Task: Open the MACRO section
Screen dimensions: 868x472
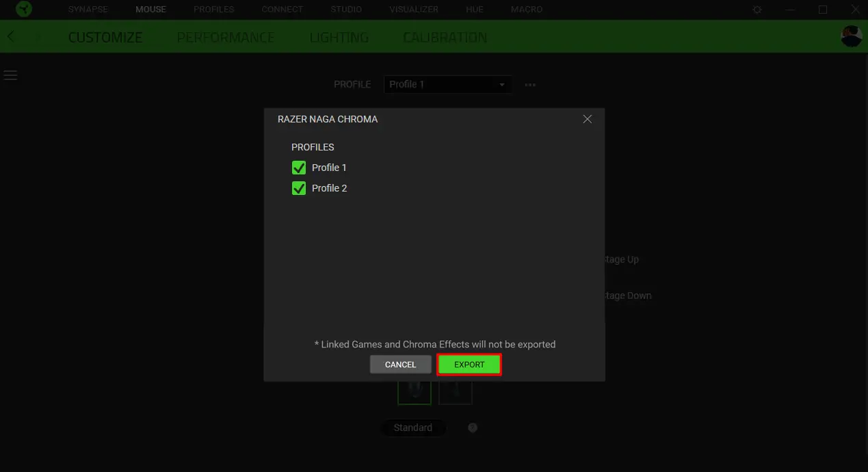Action: [x=527, y=9]
